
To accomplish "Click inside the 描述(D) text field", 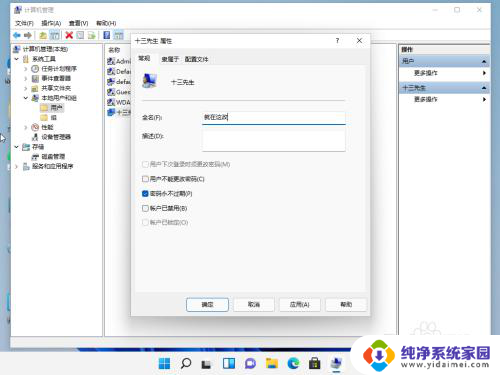I will click(274, 141).
